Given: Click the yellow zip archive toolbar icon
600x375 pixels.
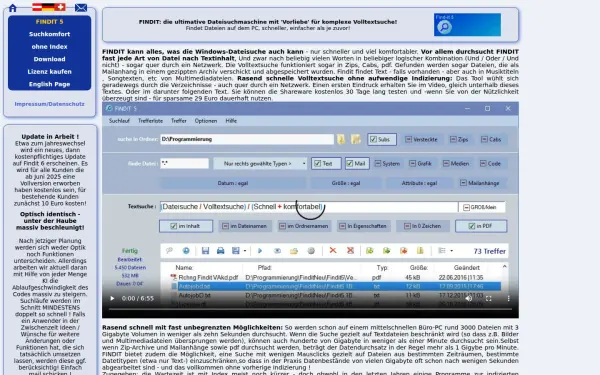Looking at the screenshot, I should point(420,251).
